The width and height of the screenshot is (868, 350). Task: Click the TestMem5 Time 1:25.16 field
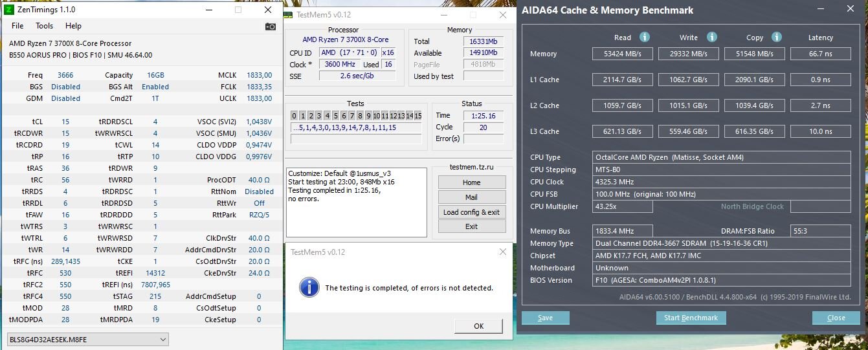[x=484, y=115]
